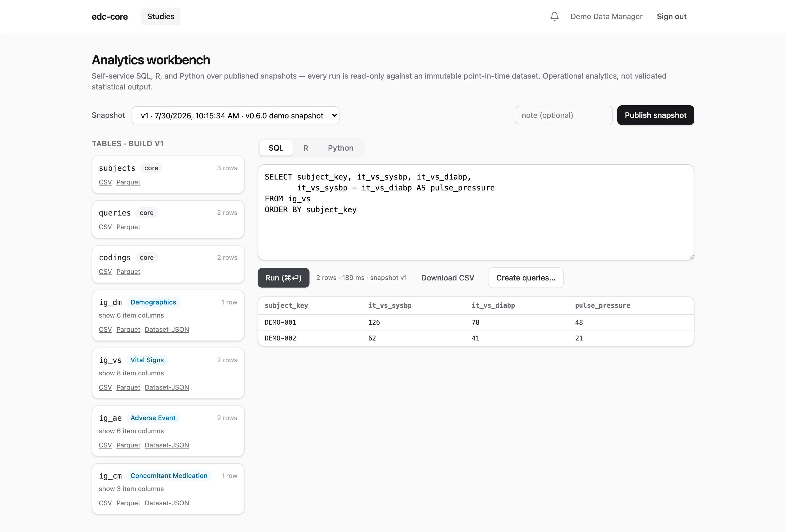The width and height of the screenshot is (786, 532).
Task: Click the it_vs_diabp column header
Action: pos(493,306)
